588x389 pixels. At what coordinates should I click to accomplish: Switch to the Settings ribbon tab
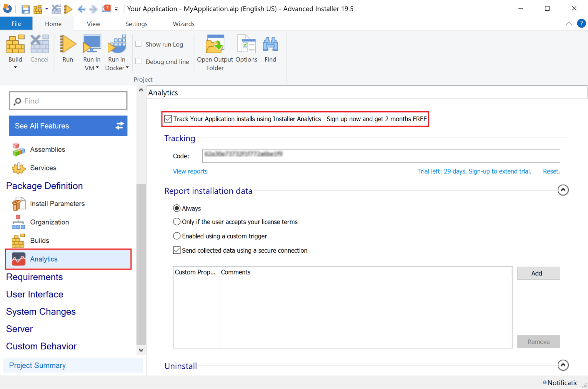tap(136, 24)
